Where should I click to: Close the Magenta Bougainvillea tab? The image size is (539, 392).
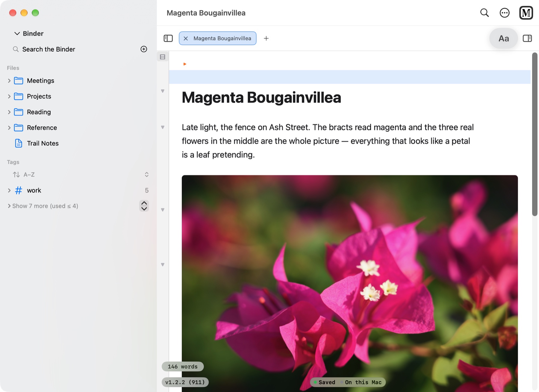click(186, 38)
